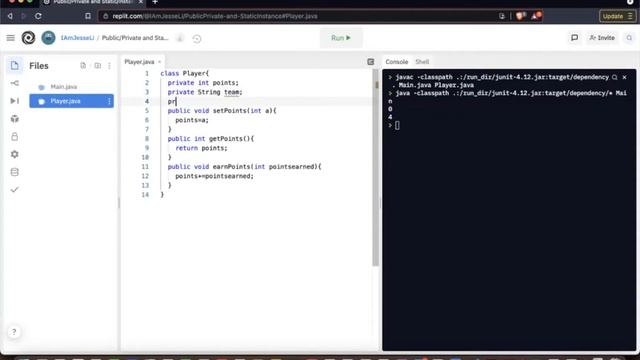Click the editor vertical scrollbar

[376, 167]
